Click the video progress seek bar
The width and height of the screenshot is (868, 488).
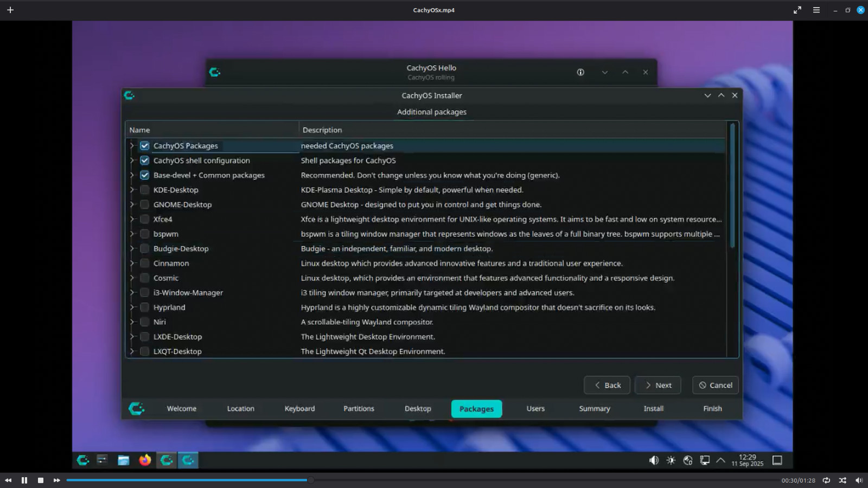coord(422,480)
